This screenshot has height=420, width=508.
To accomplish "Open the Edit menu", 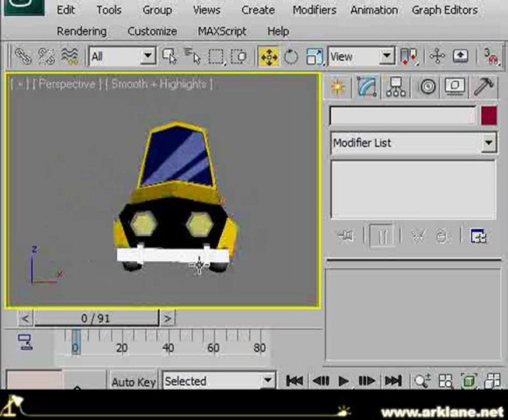I will tap(65, 10).
